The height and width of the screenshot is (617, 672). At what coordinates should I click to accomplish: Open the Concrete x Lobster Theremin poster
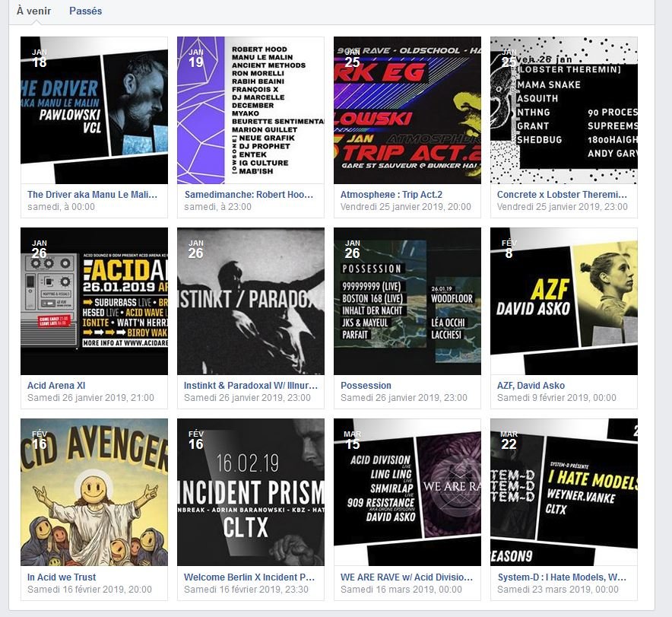(x=564, y=110)
